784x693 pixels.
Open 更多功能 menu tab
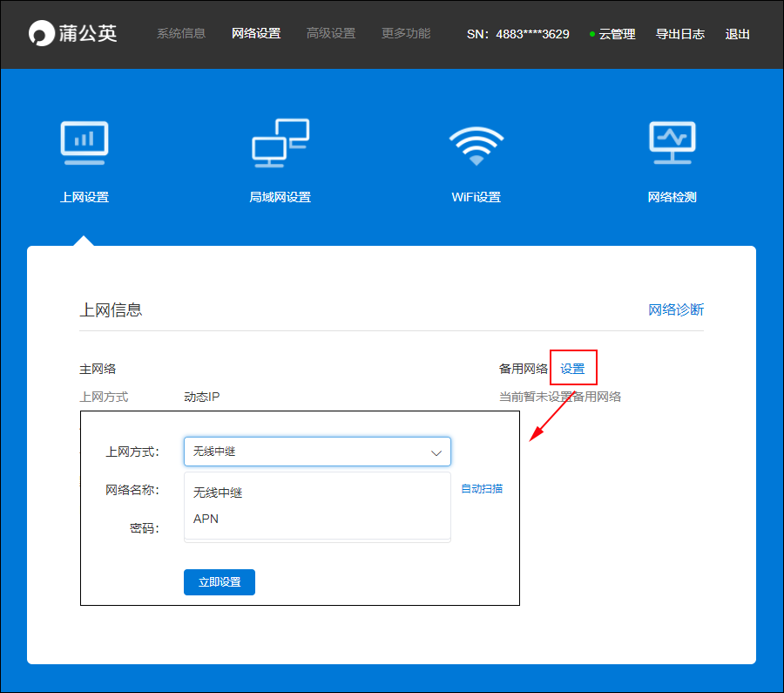[x=406, y=33]
